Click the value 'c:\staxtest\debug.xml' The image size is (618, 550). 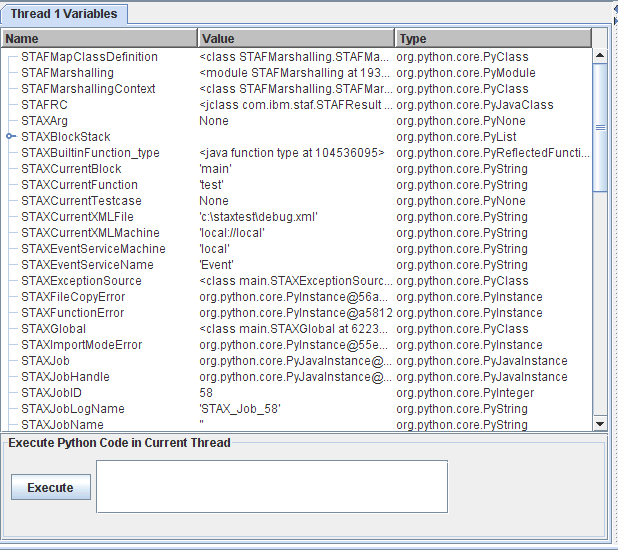coord(259,217)
